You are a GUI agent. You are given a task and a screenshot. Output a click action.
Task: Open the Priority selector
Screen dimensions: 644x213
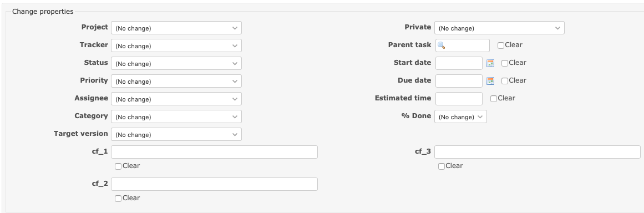point(176,81)
